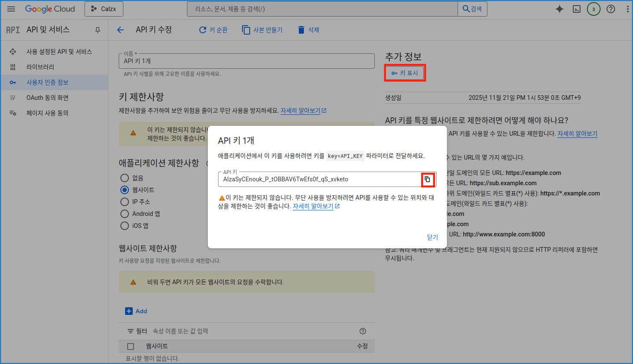Click the filter help icon in table
Screen dimensions: 633x364
coord(363,331)
